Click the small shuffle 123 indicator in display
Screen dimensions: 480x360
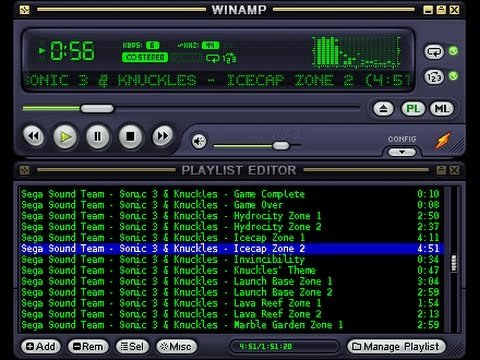(x=229, y=58)
